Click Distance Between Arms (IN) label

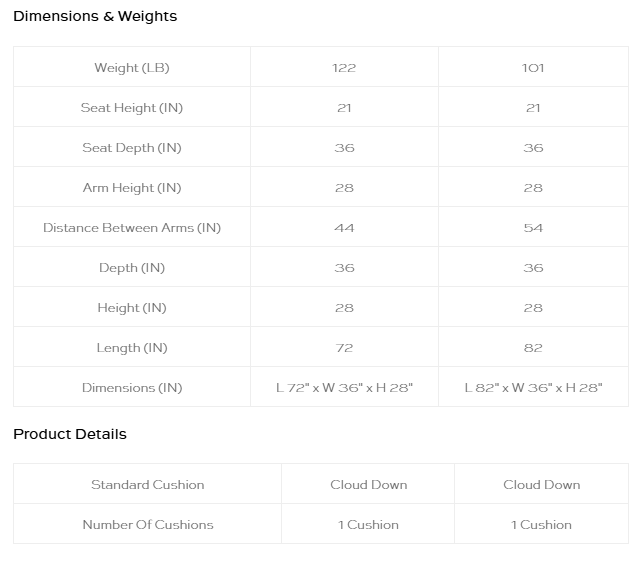(132, 228)
